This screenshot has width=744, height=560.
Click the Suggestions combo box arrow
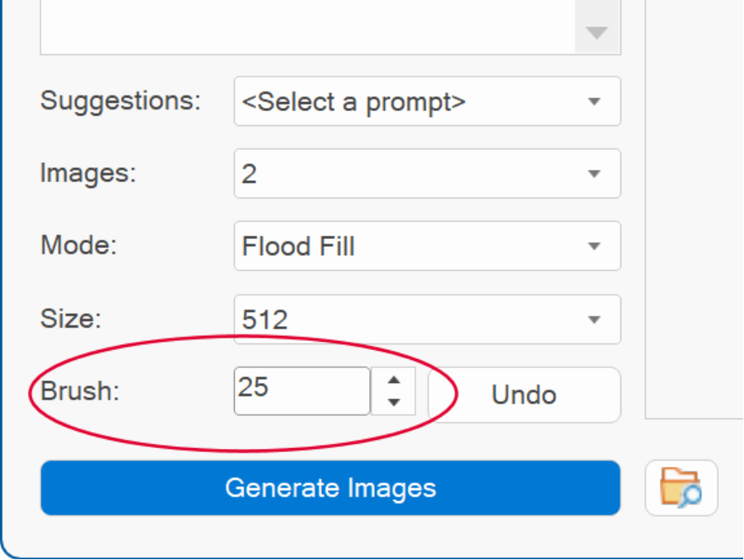click(x=594, y=101)
